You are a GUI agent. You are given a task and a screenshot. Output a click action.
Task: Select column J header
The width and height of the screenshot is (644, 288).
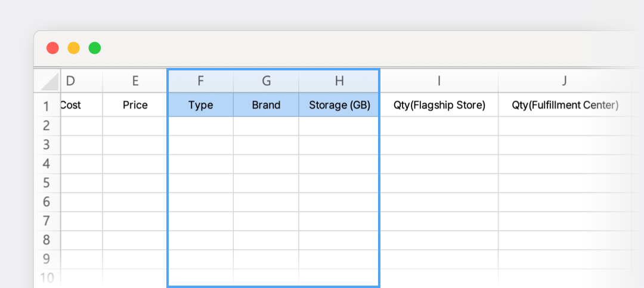(x=564, y=81)
